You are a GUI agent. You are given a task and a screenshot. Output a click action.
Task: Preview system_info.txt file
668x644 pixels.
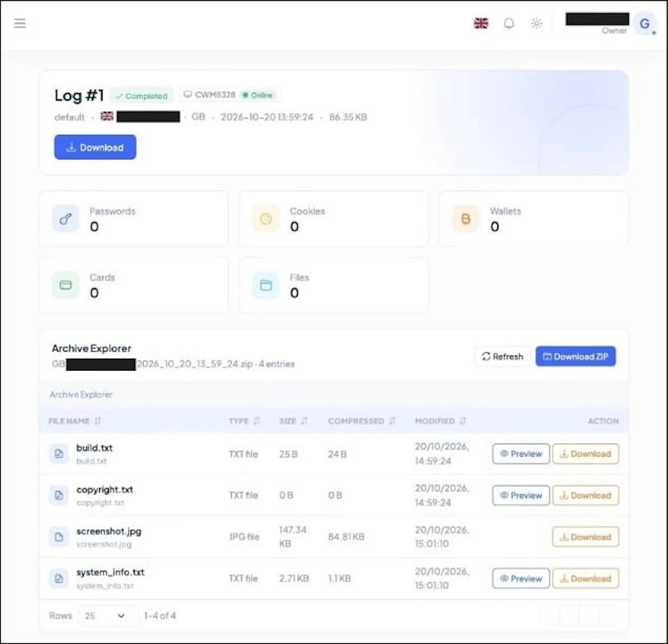click(x=521, y=578)
